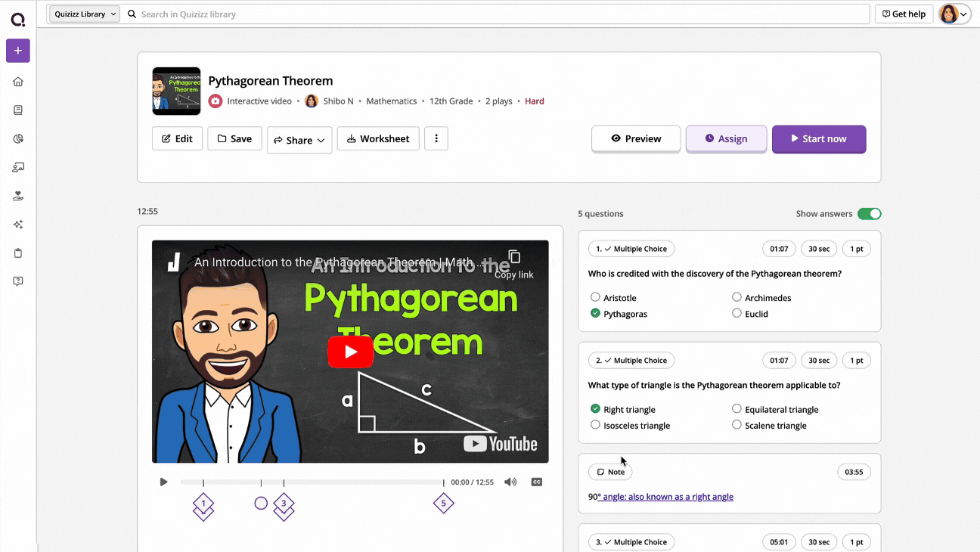Click the Worksheet download button
The height and width of the screenshot is (552, 980).
pos(378,138)
